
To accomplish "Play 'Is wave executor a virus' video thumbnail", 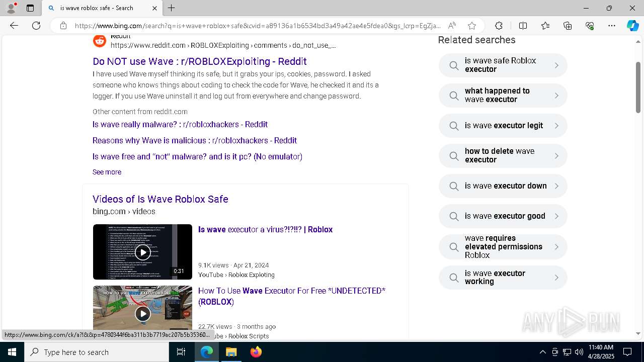I will tap(142, 252).
